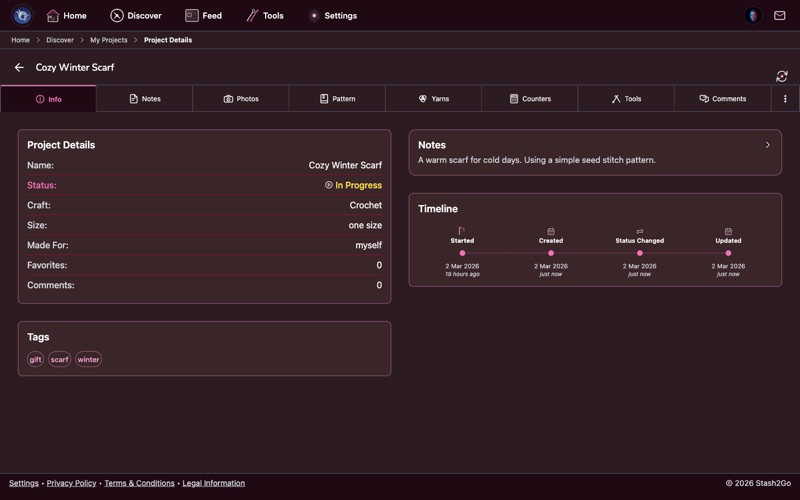Go to Home in breadcrumb
This screenshot has width=800, height=500.
[x=20, y=40]
